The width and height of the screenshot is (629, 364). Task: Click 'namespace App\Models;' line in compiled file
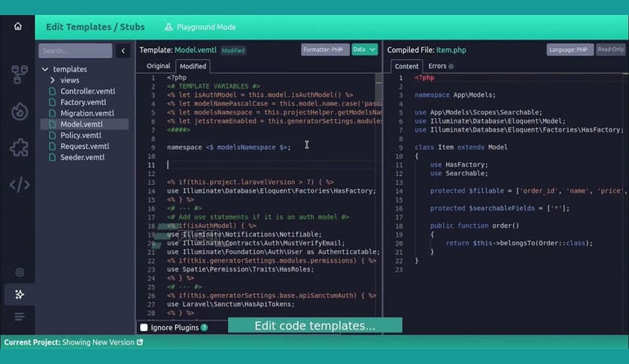pos(455,95)
